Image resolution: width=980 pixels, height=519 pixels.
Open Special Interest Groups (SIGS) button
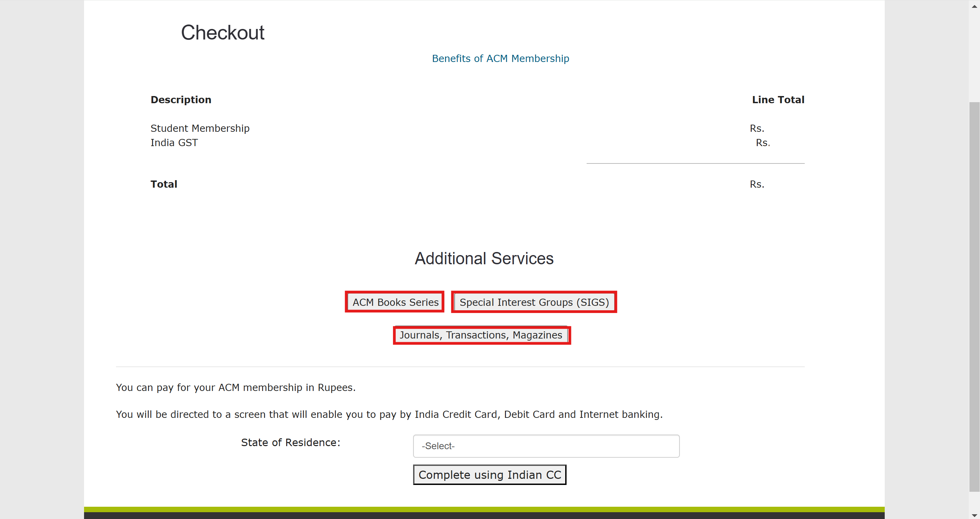tap(534, 302)
